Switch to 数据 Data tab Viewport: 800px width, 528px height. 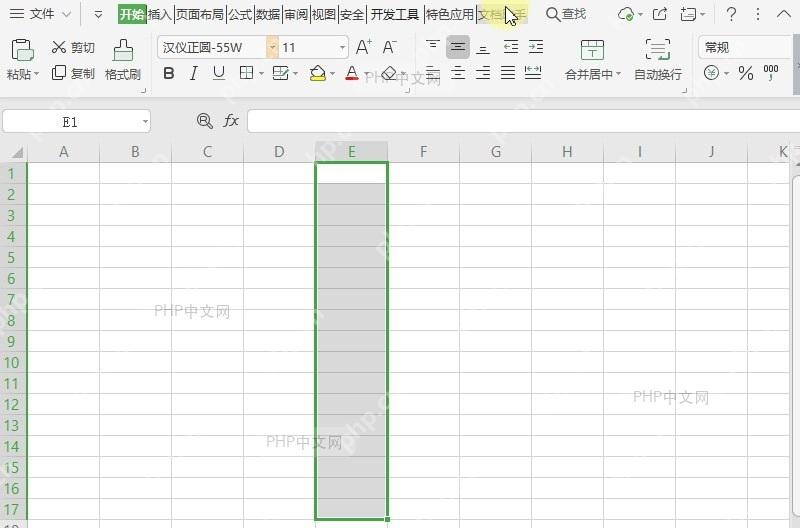(268, 14)
